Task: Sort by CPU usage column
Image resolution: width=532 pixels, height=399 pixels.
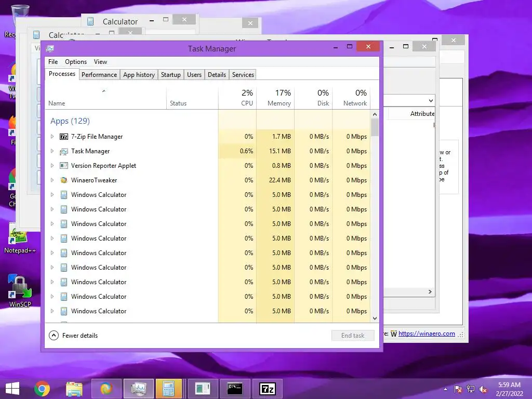Action: (237, 98)
